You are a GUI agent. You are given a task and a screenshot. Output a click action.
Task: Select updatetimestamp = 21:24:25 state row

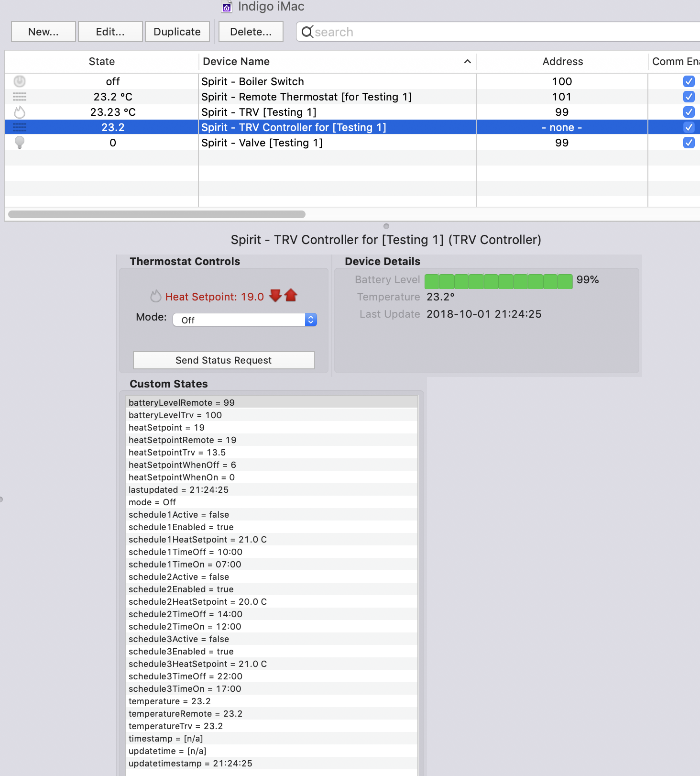[x=272, y=763]
